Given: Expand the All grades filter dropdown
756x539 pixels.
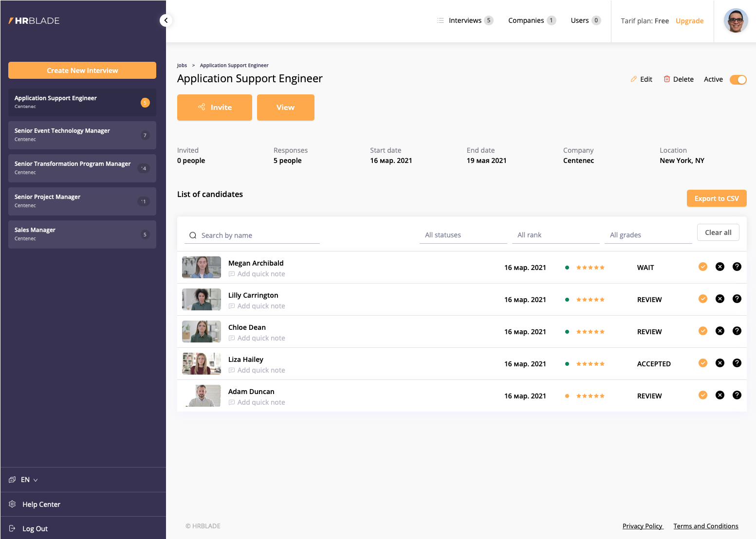Looking at the screenshot, I should pyautogui.click(x=648, y=235).
